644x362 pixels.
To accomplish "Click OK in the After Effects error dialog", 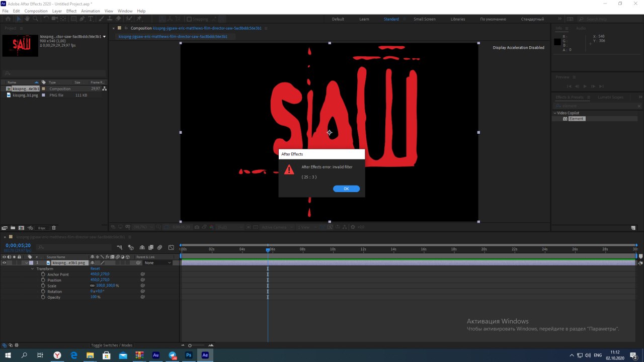I will coord(346,189).
